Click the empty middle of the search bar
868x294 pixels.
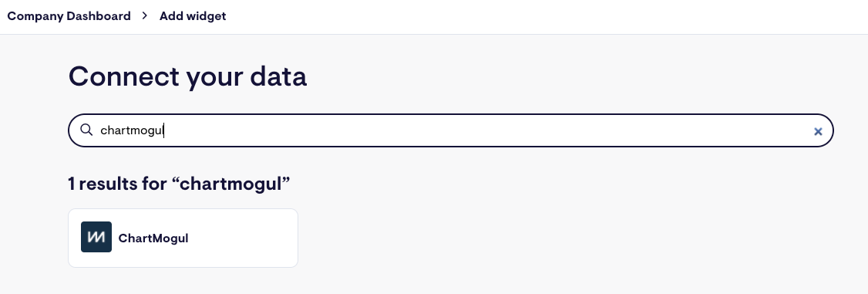[x=487, y=130]
